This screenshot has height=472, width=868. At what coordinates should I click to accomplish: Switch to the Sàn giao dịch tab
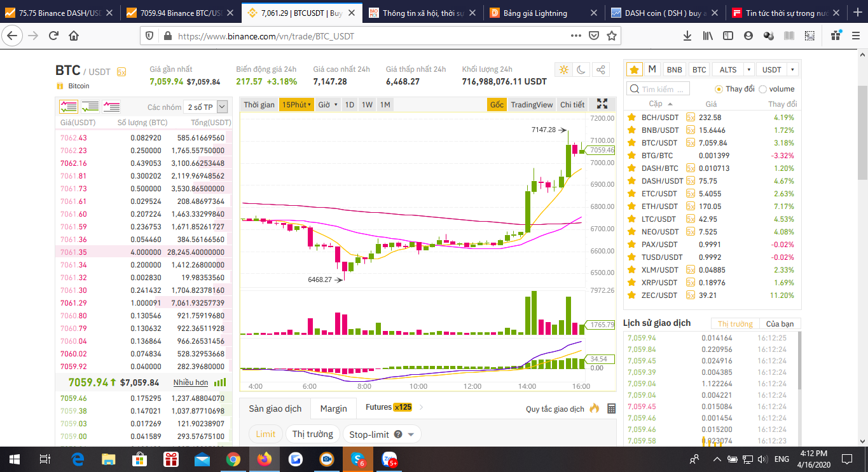pos(275,408)
